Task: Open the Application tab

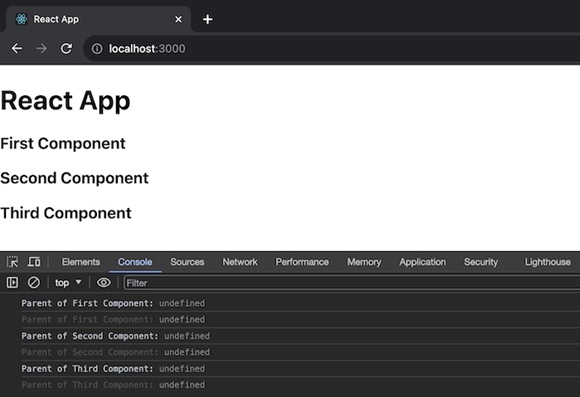Action: click(422, 262)
